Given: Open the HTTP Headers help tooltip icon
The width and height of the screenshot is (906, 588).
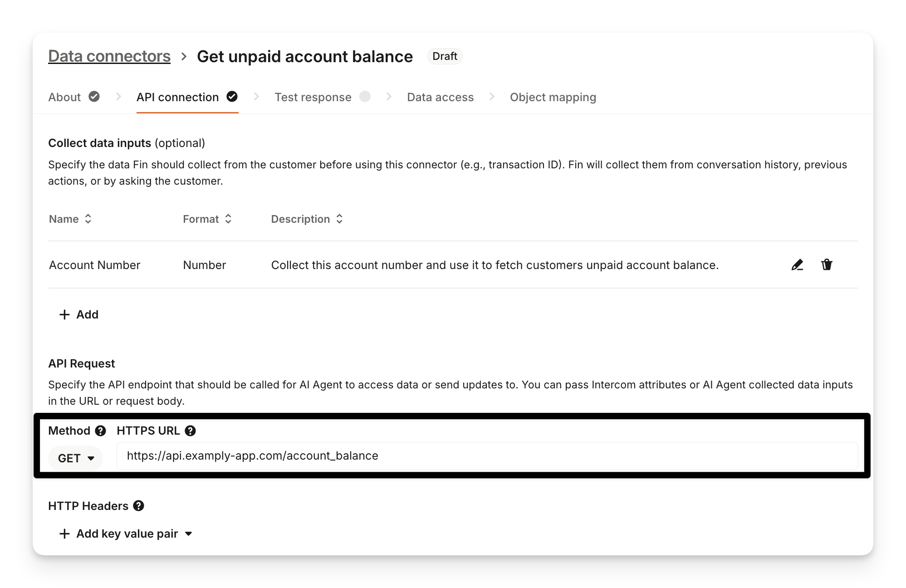Looking at the screenshot, I should pyautogui.click(x=139, y=506).
